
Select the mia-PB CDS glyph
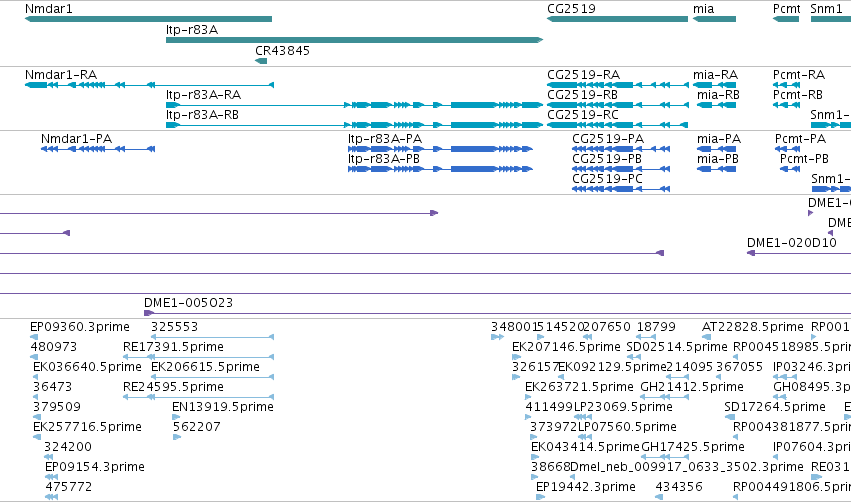click(x=716, y=169)
